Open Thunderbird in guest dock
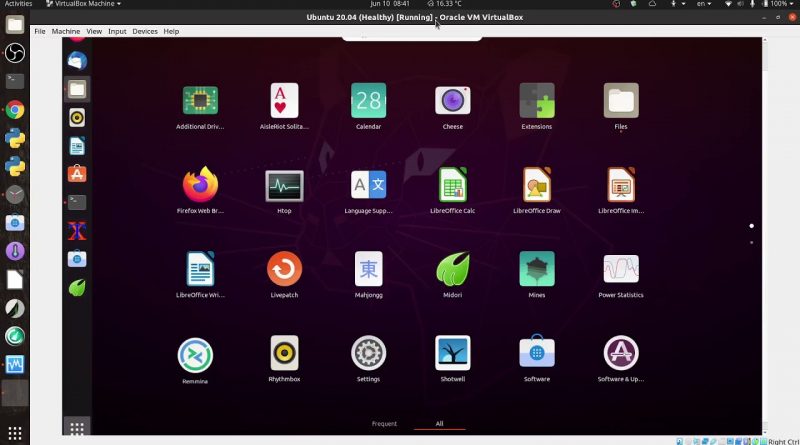The width and height of the screenshot is (800, 445). point(77,61)
